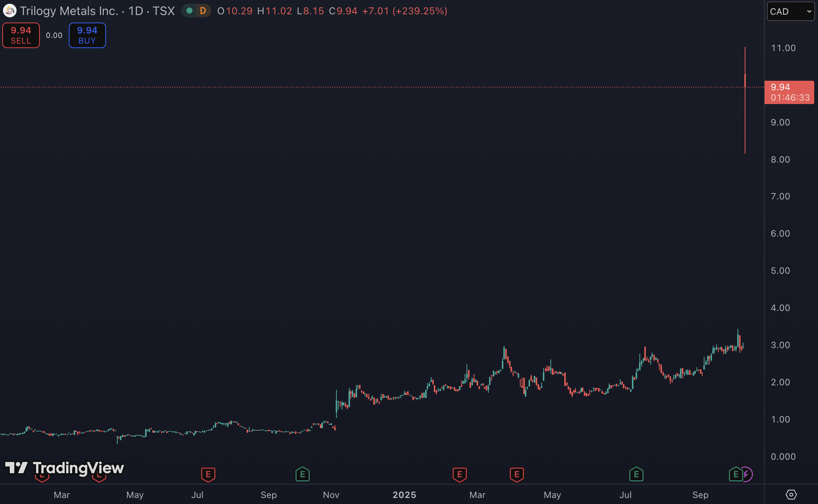Open chart settings via the gear icon
The image size is (818, 504).
click(x=791, y=495)
